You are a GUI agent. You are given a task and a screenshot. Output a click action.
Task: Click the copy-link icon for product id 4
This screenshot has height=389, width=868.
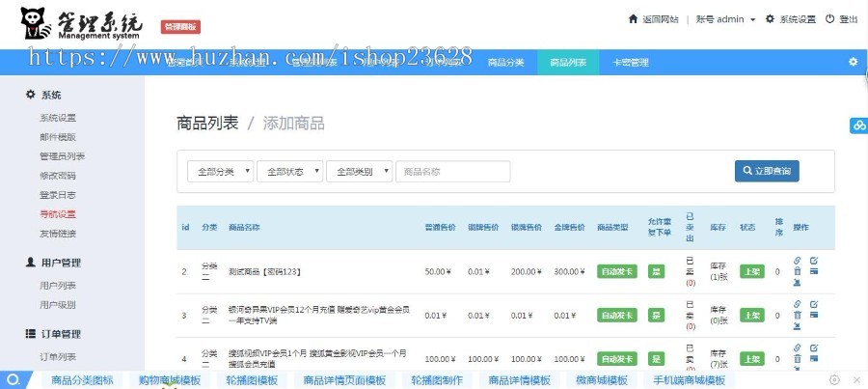pos(798,348)
